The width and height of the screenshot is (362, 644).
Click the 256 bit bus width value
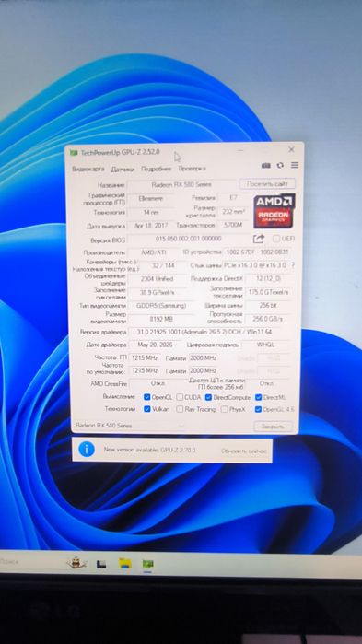[269, 306]
